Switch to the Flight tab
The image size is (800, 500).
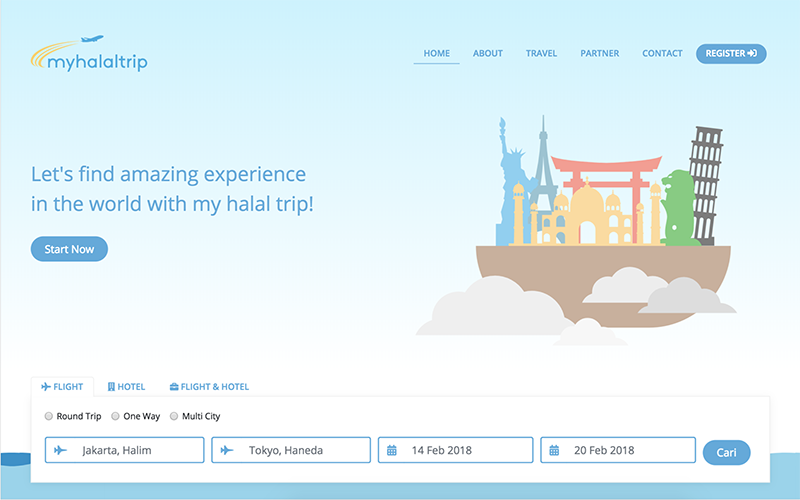(62, 387)
